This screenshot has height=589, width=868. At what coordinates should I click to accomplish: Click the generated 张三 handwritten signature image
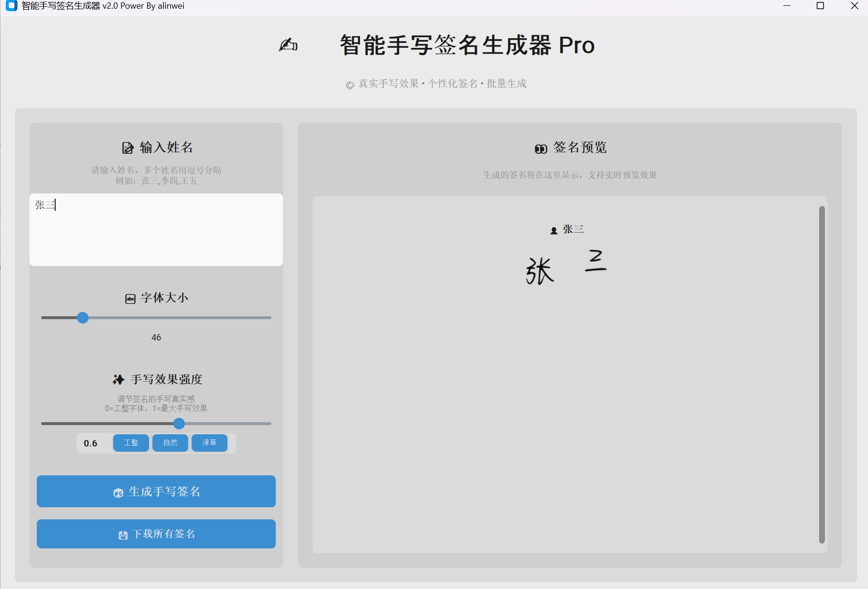coord(566,267)
